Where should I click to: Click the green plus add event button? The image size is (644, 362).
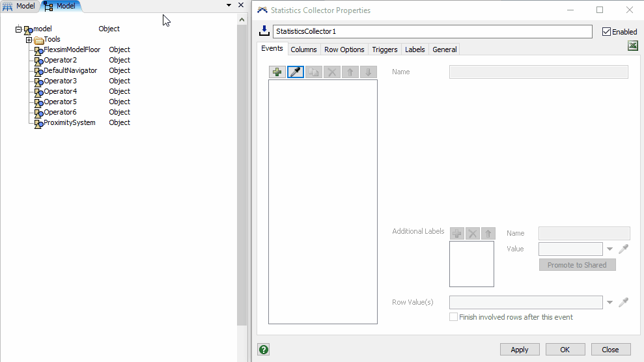pyautogui.click(x=277, y=72)
